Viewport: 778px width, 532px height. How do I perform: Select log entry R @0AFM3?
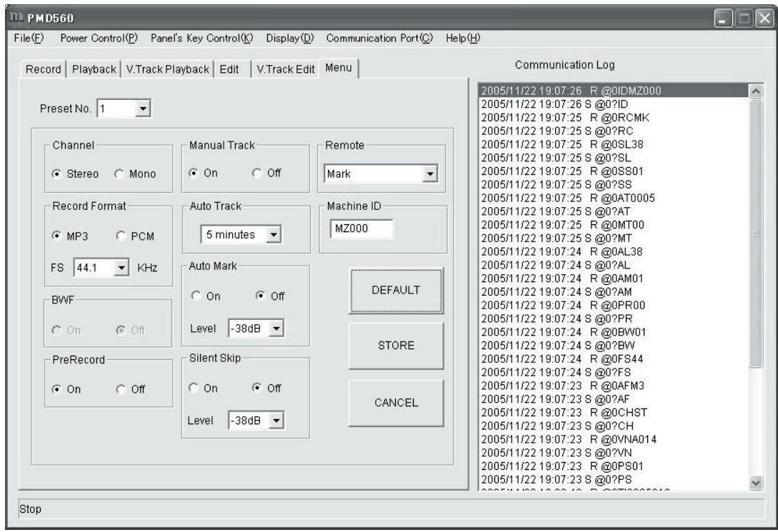(614, 385)
